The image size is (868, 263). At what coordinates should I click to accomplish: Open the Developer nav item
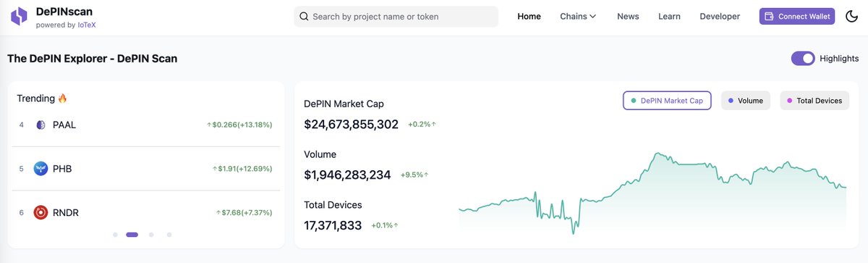coord(720,16)
